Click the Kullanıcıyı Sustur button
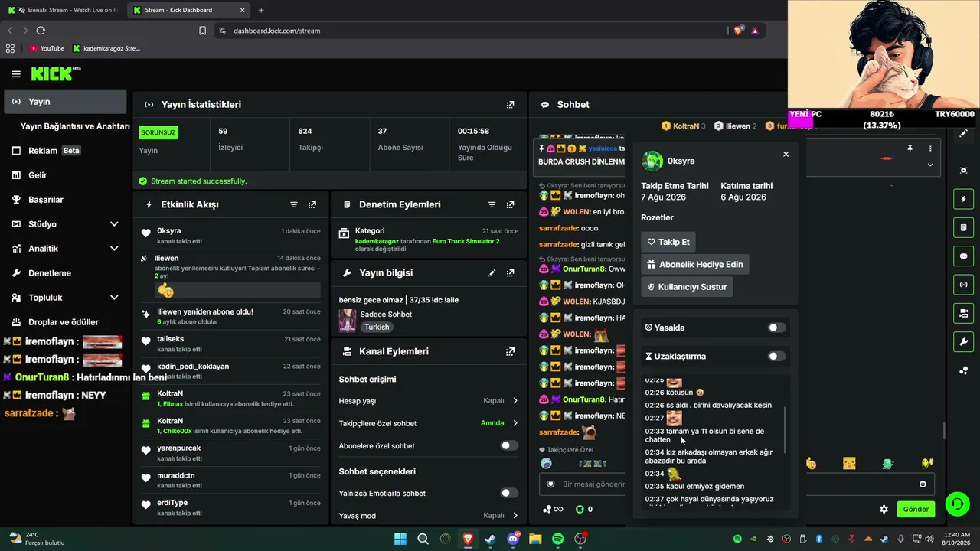The image size is (980, 551). pyautogui.click(x=687, y=287)
